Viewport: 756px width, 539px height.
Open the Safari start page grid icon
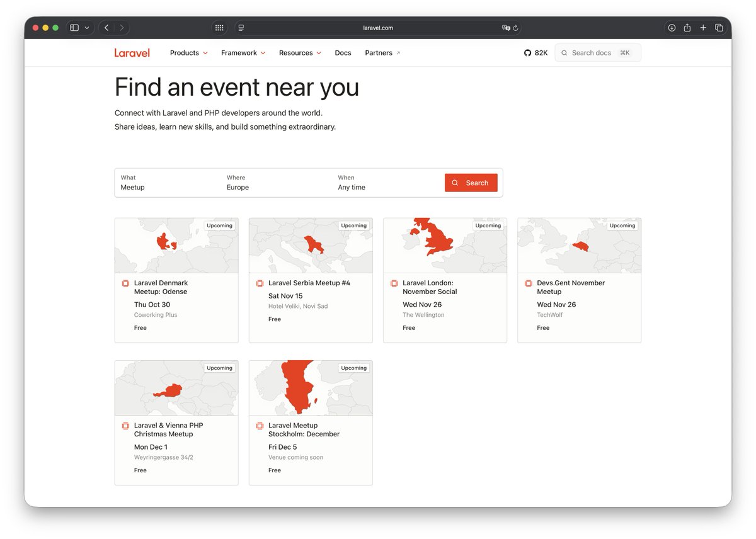click(219, 28)
